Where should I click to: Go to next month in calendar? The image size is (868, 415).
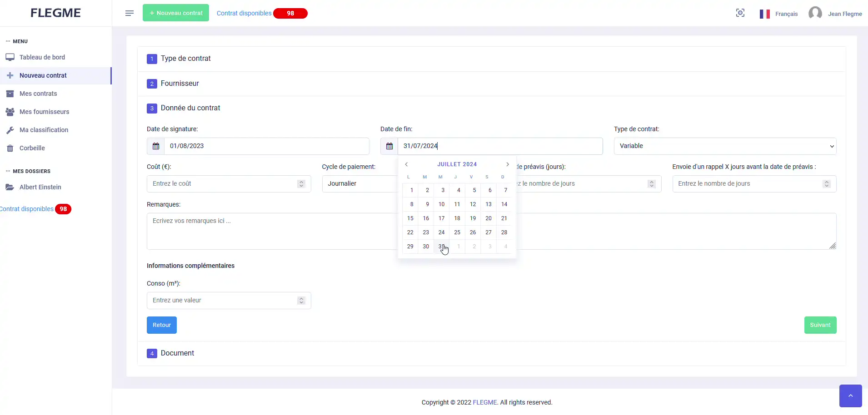click(x=508, y=164)
